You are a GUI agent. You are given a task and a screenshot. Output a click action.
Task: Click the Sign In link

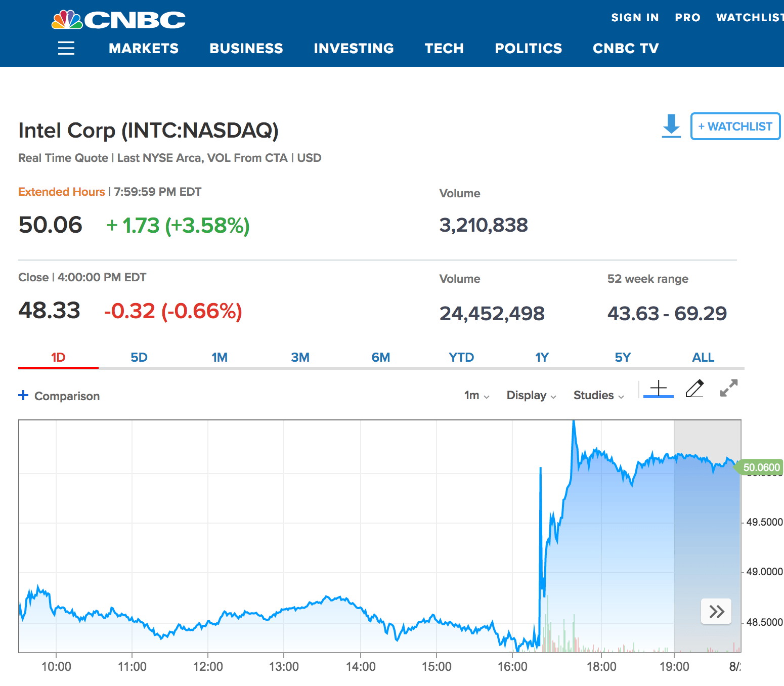635,18
